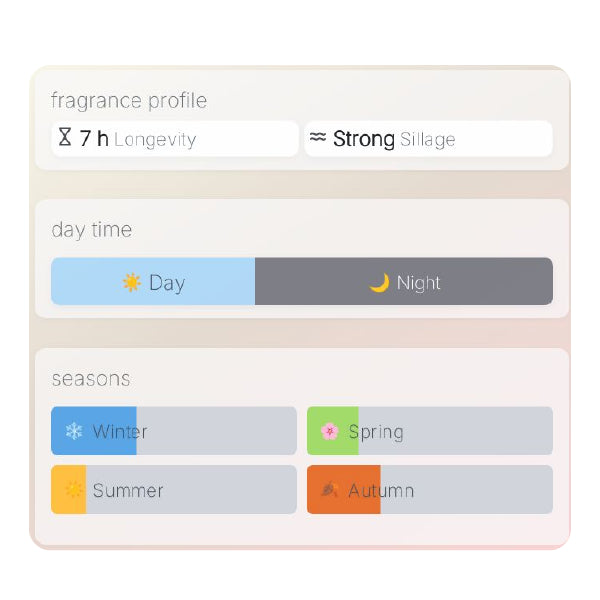Click the Autumn season bar
This screenshot has width=600, height=600.
point(430,490)
